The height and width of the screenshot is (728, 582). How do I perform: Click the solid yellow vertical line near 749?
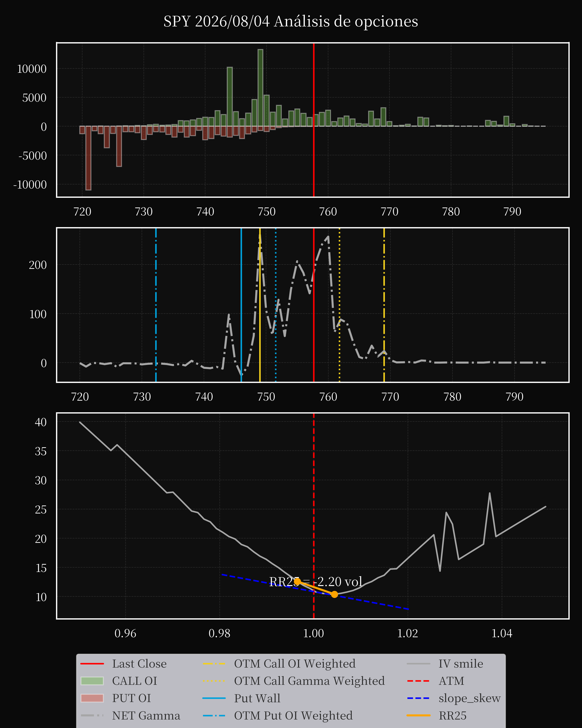(x=260, y=305)
